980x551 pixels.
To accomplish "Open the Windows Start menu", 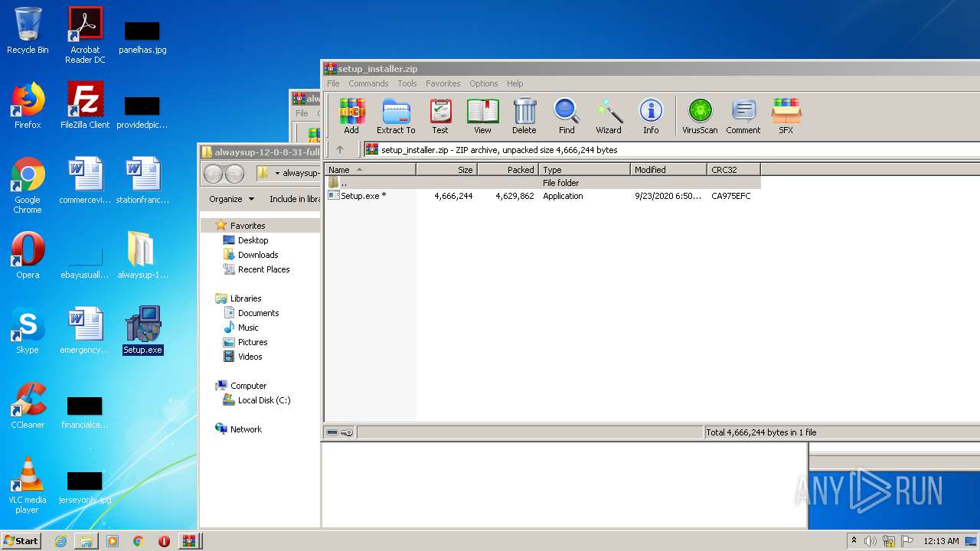I will coord(21,541).
